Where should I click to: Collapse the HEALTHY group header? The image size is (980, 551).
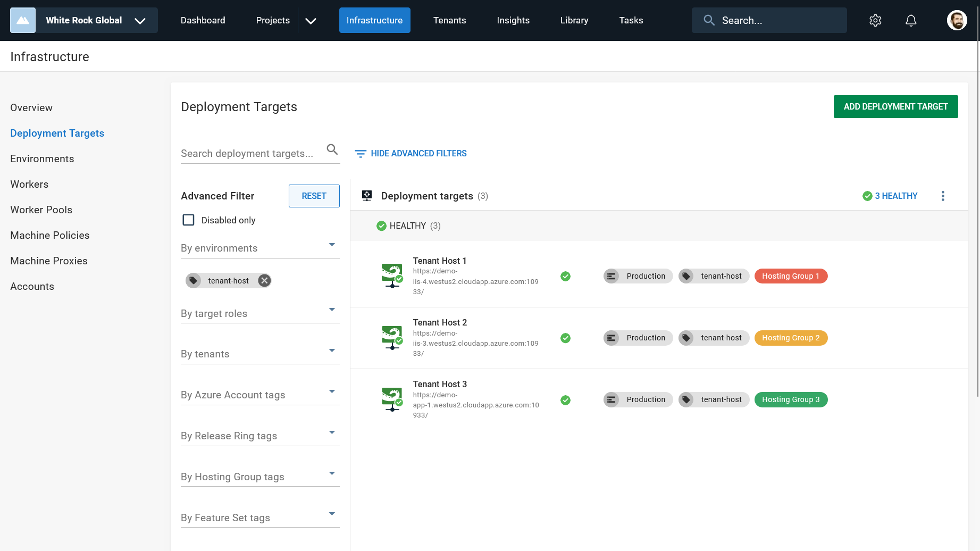point(408,226)
